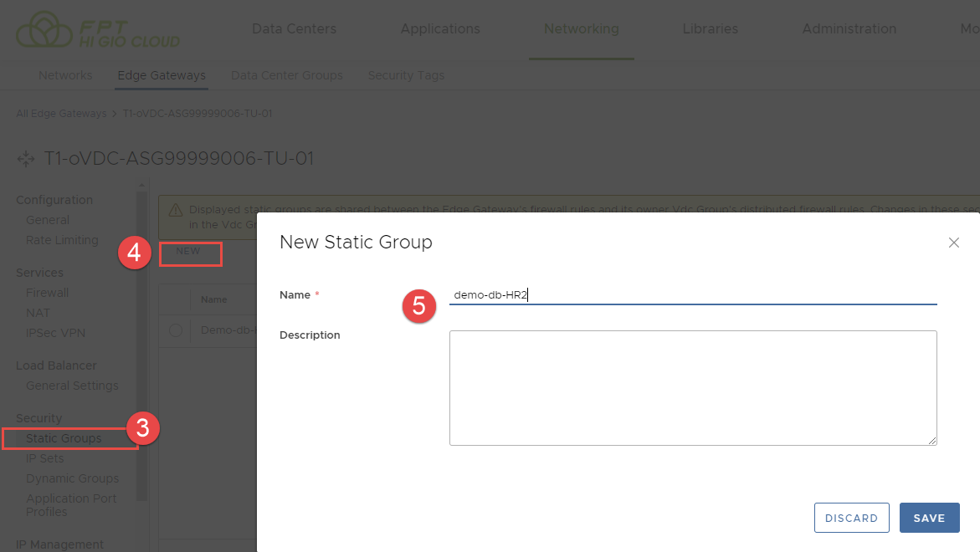The image size is (980, 552).
Task: Go to Firewall under Services
Action: [47, 293]
